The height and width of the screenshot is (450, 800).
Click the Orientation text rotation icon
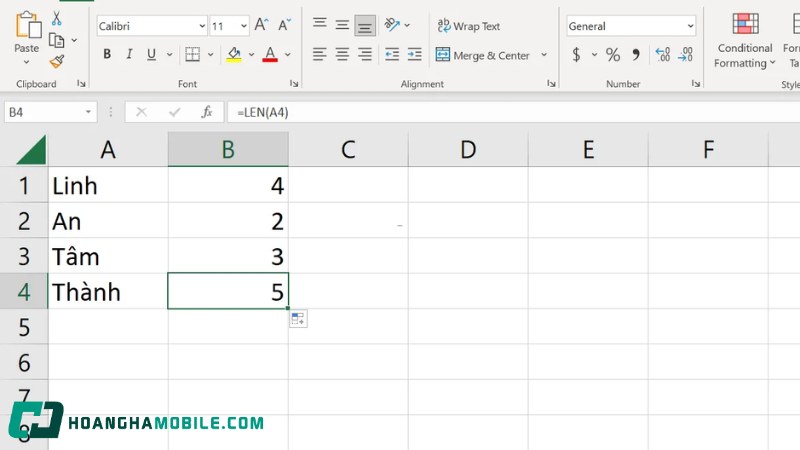point(392,24)
